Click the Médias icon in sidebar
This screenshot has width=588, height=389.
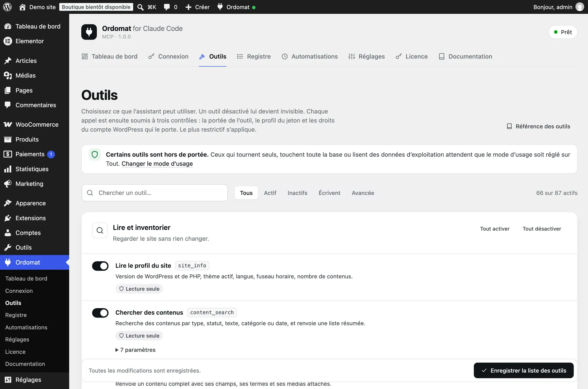8,75
